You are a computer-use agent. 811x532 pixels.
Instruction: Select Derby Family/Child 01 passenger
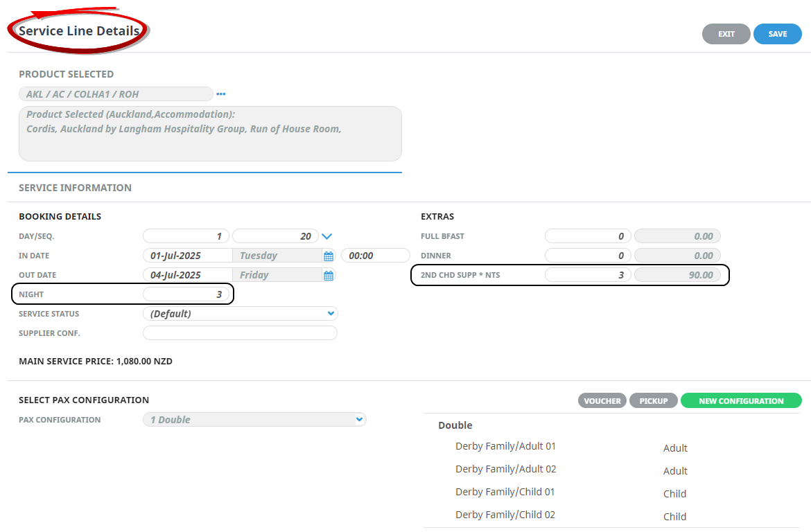point(505,493)
